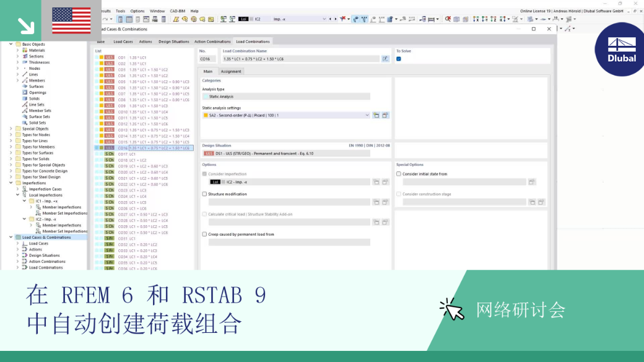Toggle the To Solve checkbox
644x362 pixels.
398,59
